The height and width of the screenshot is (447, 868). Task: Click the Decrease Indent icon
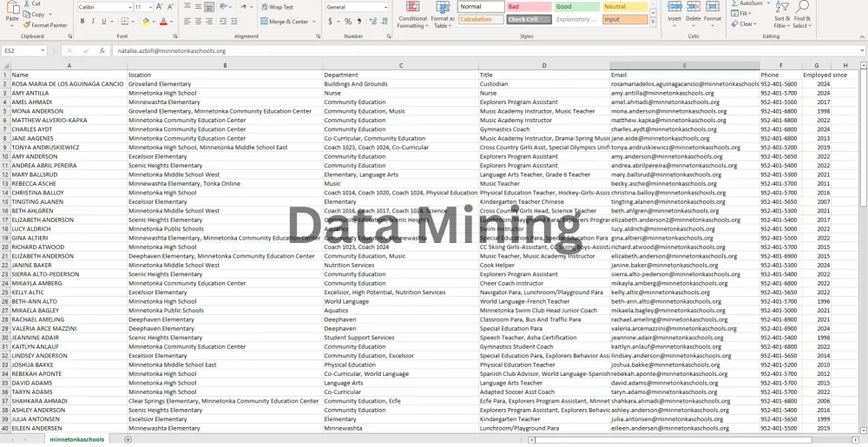(x=223, y=22)
